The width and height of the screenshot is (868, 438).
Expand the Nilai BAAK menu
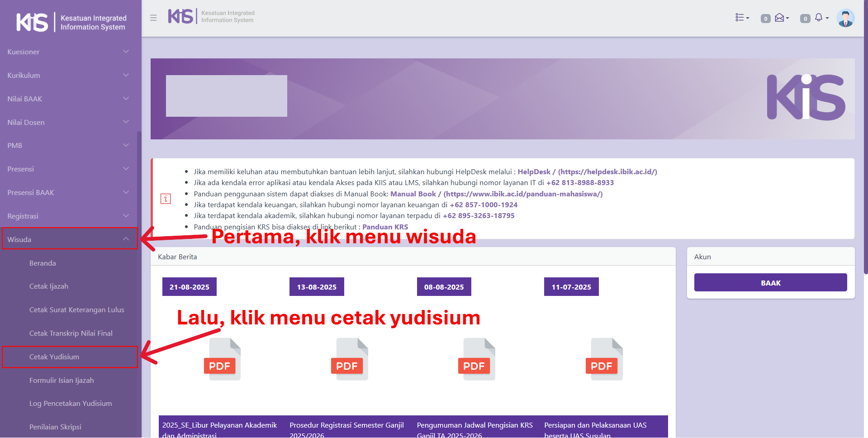(x=68, y=99)
